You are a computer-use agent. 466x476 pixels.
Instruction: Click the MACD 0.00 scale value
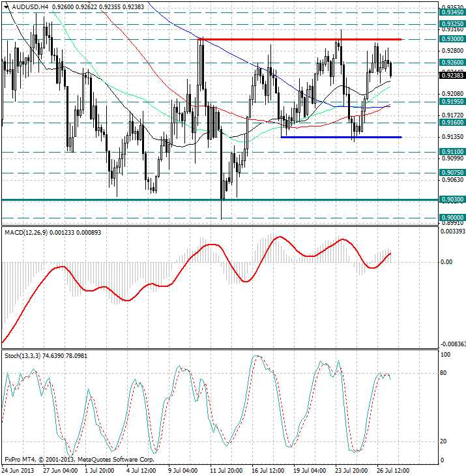(x=446, y=261)
